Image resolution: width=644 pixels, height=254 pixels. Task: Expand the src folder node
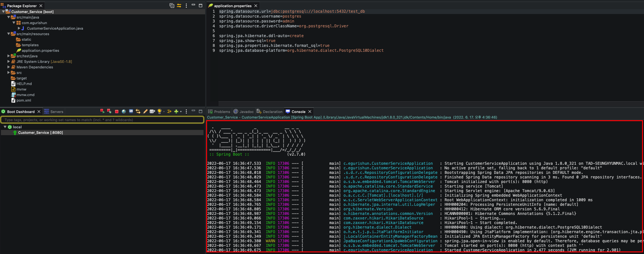(8, 73)
